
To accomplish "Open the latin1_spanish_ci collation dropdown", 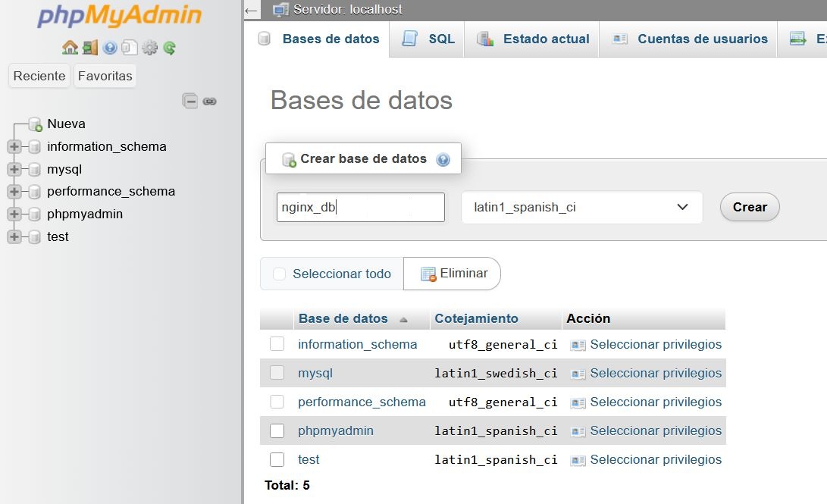I will coord(581,207).
